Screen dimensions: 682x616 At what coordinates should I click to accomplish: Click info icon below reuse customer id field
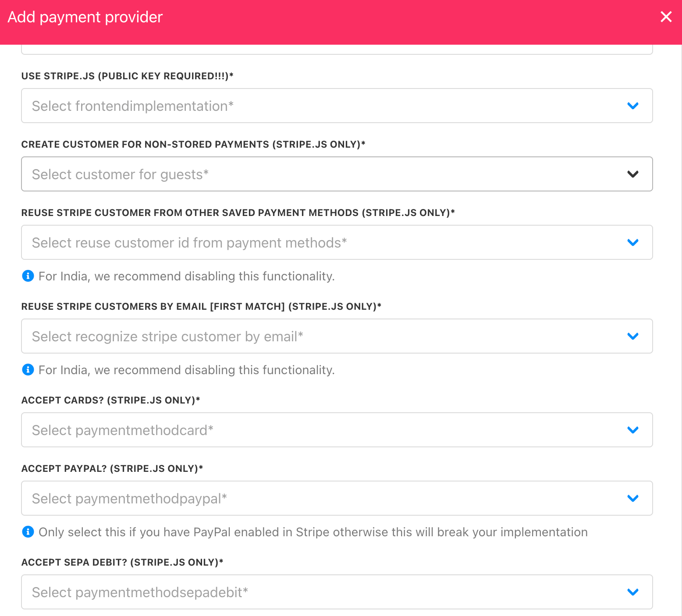tap(28, 276)
